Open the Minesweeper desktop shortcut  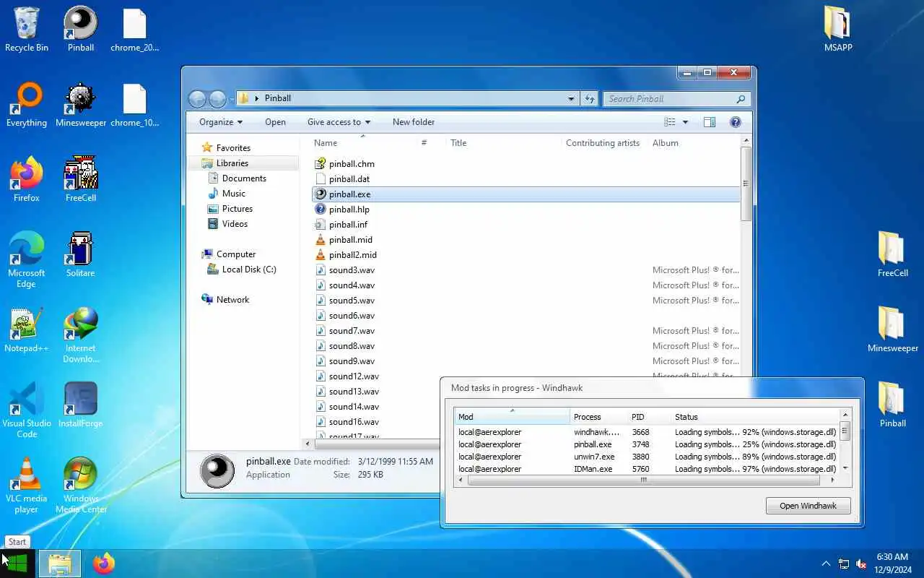pos(81,105)
